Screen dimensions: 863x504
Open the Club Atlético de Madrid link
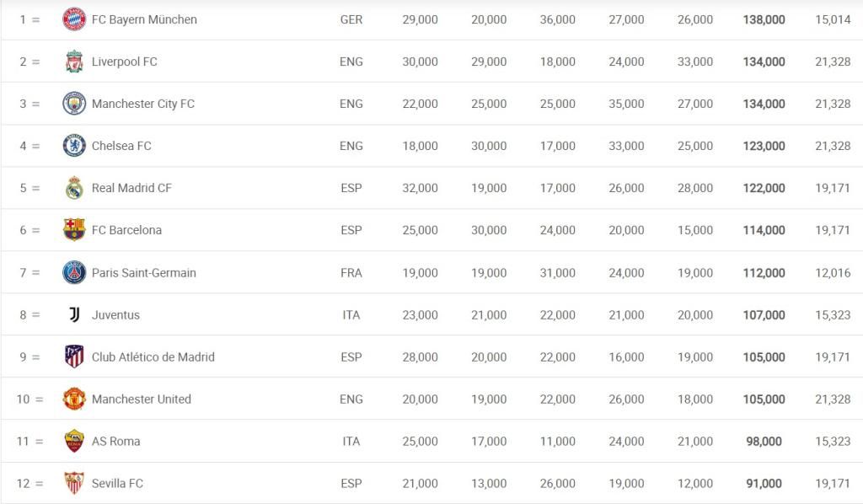click(153, 357)
